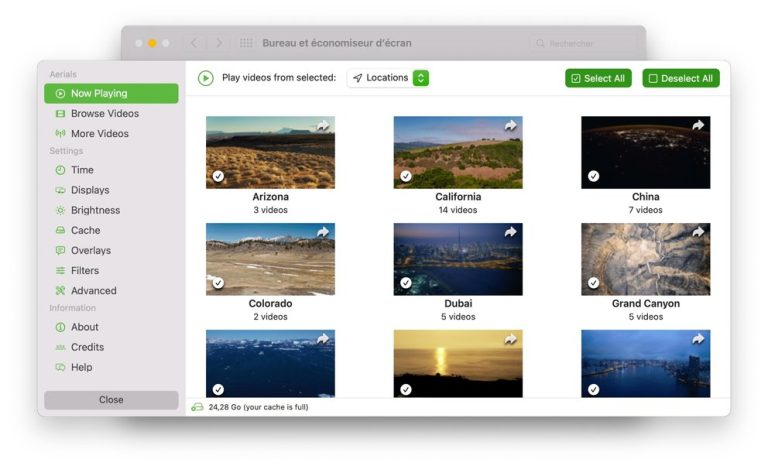Click the share arrow on Dubai thumbnail
Image resolution: width=768 pixels, height=466 pixels.
510,232
